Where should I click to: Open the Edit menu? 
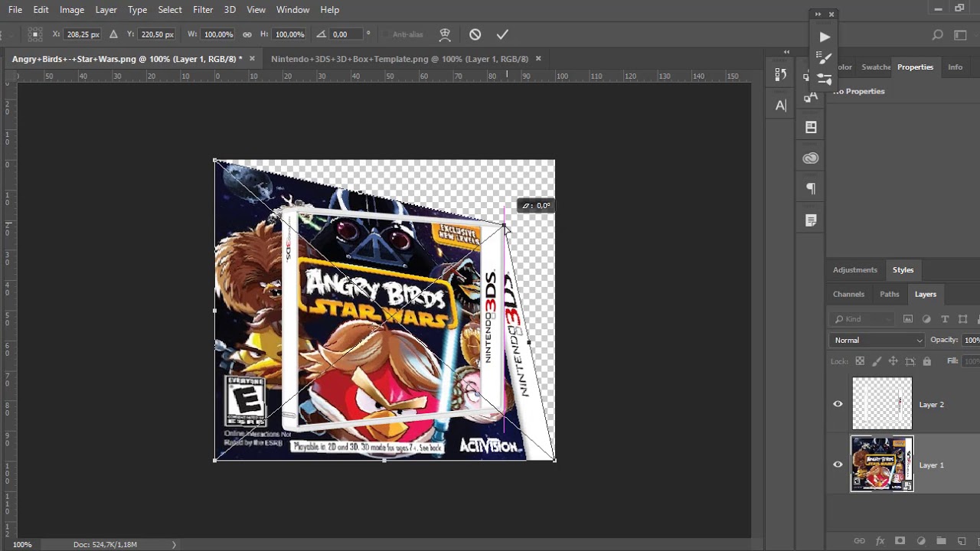[x=41, y=9]
